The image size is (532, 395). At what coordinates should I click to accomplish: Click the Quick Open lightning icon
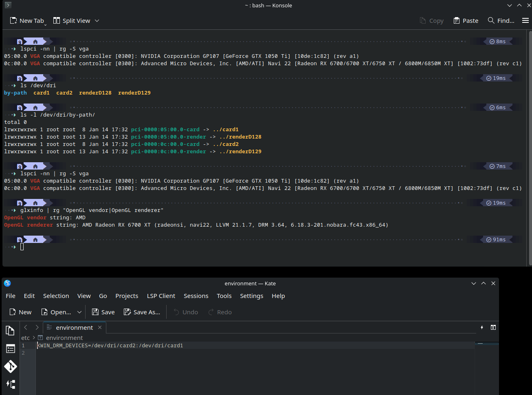pos(482,327)
